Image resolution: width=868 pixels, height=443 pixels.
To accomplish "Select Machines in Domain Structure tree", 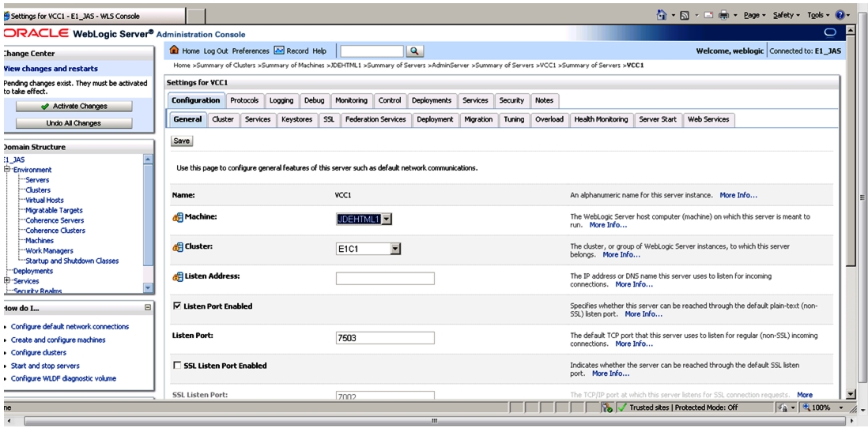I will pyautogui.click(x=40, y=241).
